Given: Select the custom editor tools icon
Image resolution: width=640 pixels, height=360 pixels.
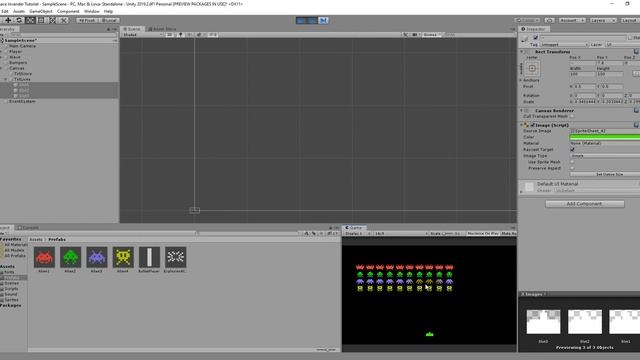Looking at the screenshot, I should click(64, 20).
